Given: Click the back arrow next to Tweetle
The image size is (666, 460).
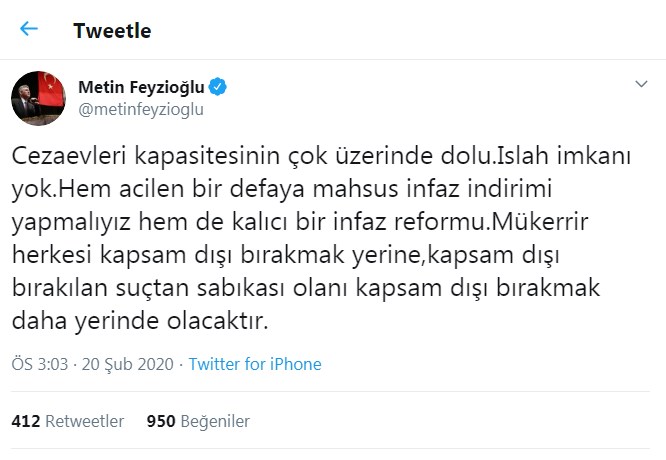Looking at the screenshot, I should tap(29, 29).
